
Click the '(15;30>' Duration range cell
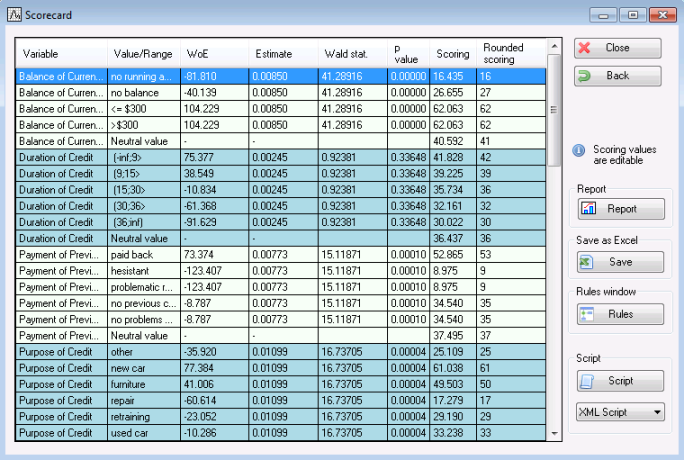click(x=144, y=190)
